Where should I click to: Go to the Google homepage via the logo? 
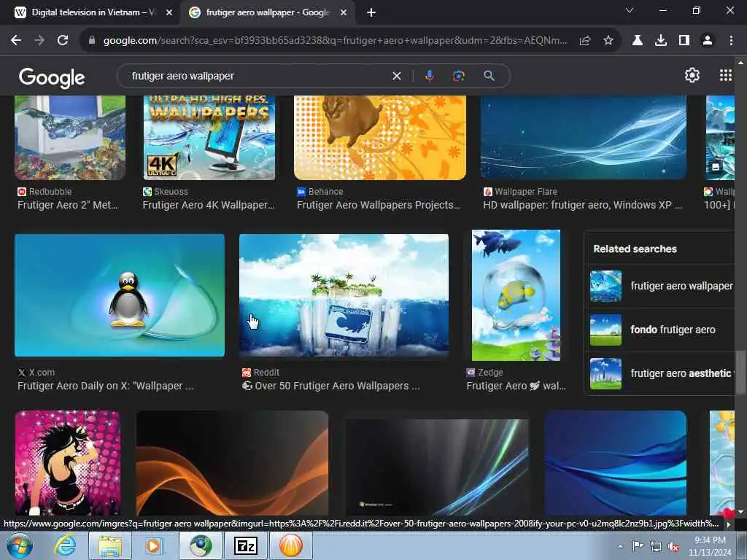tap(52, 77)
